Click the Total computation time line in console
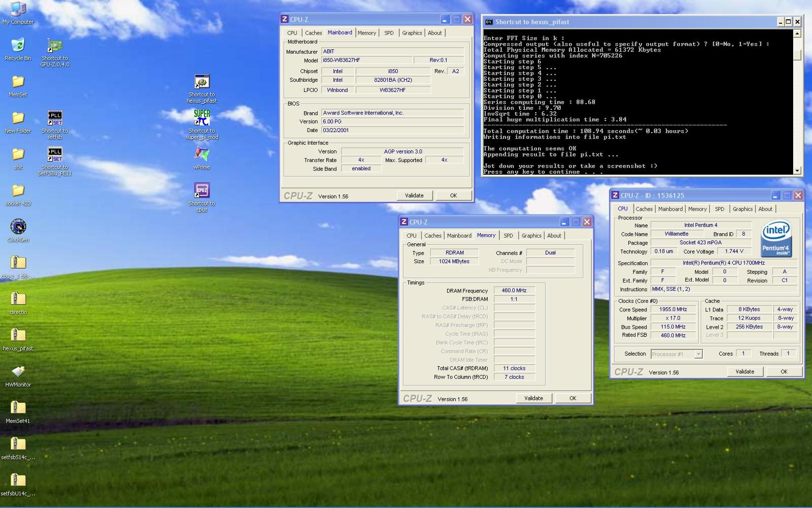This screenshot has height=508, width=812. [586, 131]
